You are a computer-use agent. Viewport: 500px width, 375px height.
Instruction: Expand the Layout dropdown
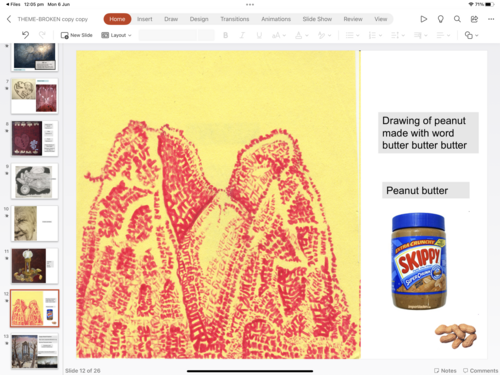click(x=116, y=35)
